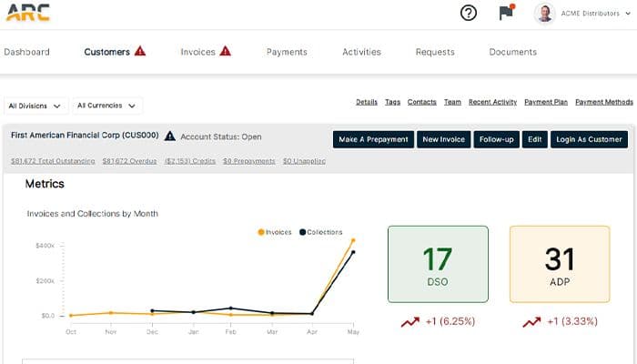Create a New Invoice
This screenshot has height=364, width=637.
(x=444, y=139)
